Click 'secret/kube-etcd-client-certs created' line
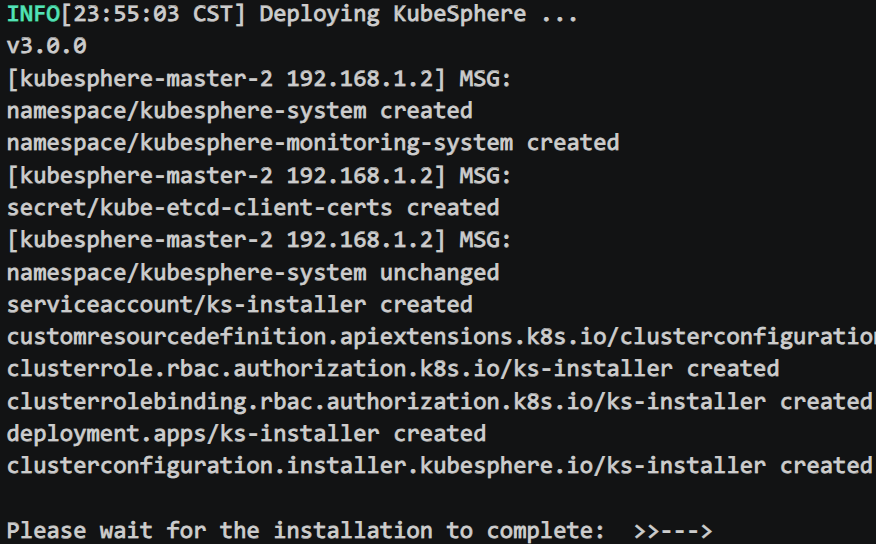This screenshot has width=876, height=544. tap(253, 208)
